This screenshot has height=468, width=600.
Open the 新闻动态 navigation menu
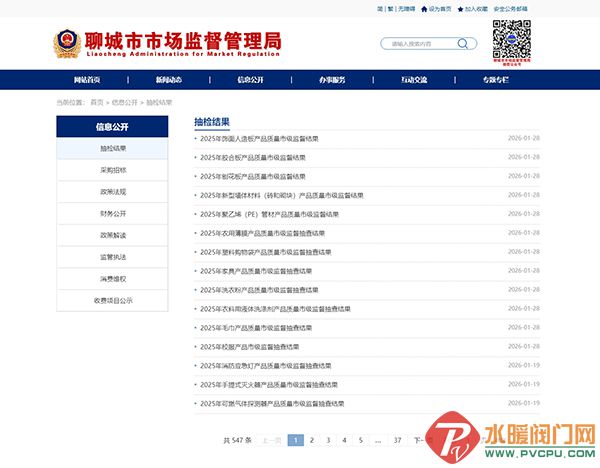[x=169, y=80]
